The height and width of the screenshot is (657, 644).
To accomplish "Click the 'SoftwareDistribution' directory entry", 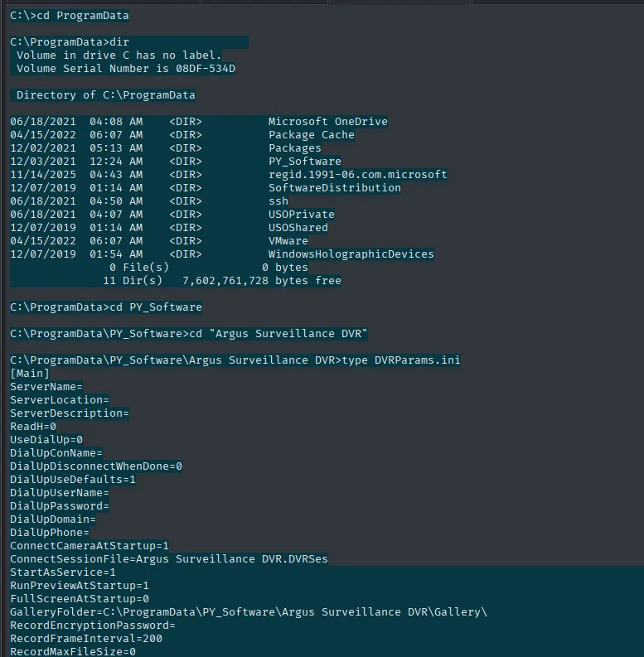I will (335, 188).
